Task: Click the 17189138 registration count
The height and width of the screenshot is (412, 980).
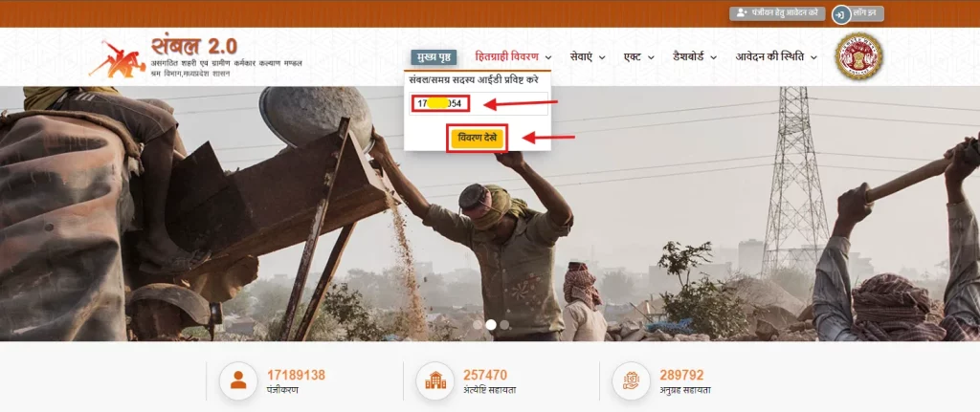Action: (297, 375)
